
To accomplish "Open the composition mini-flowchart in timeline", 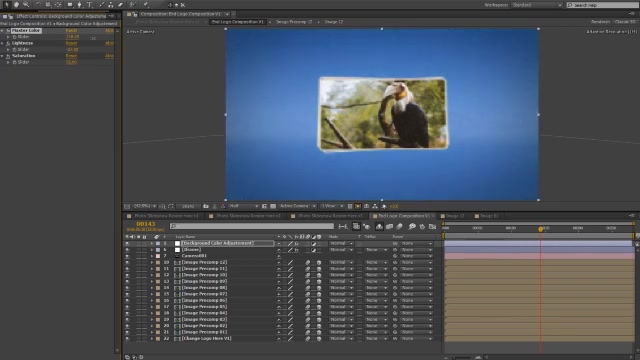I will click(343, 226).
